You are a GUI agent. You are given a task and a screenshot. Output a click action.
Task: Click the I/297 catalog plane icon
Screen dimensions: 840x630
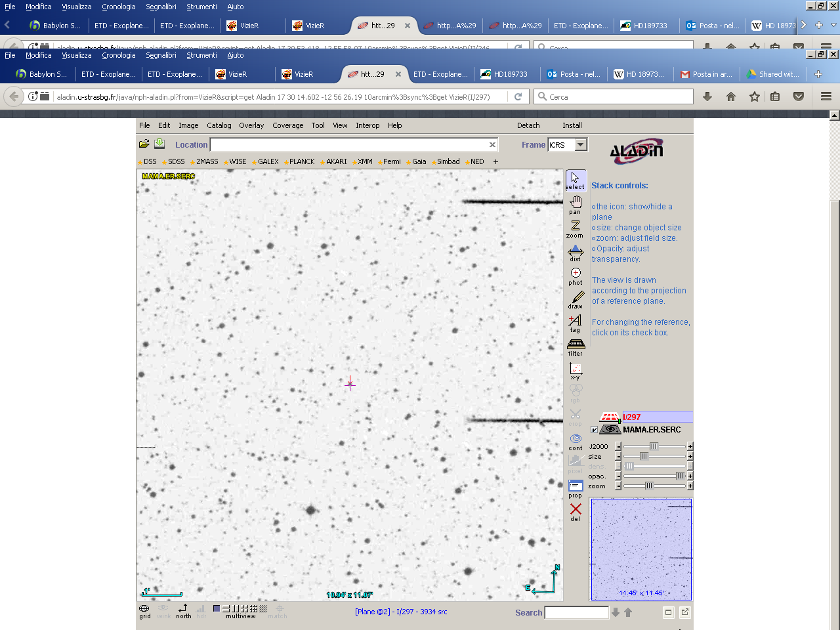pos(610,417)
